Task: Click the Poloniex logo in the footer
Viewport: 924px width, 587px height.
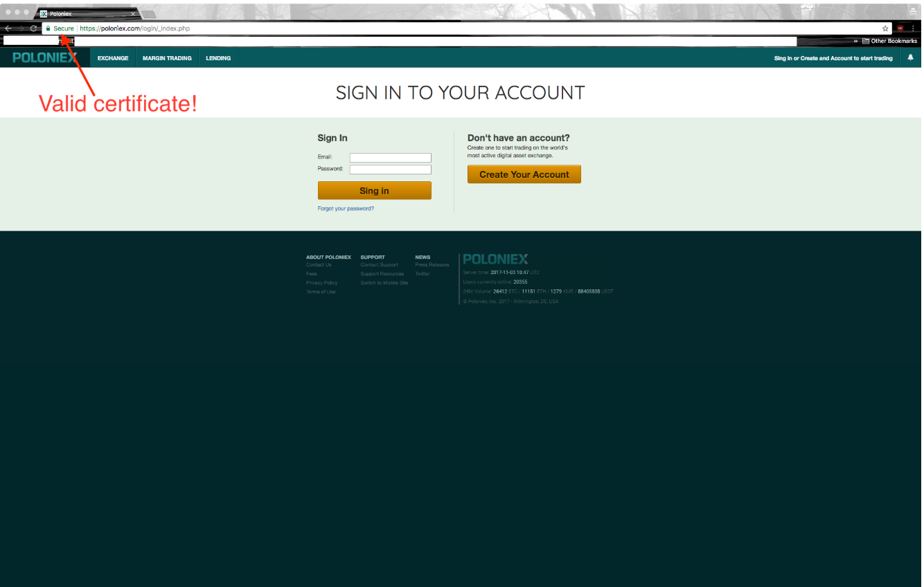Action: [x=495, y=259]
